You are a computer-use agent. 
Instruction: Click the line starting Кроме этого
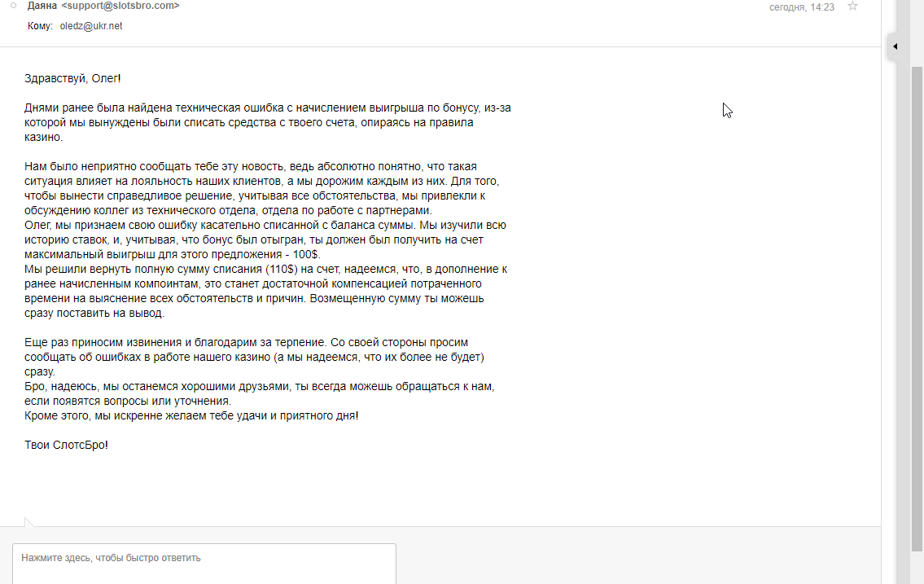[191, 415]
